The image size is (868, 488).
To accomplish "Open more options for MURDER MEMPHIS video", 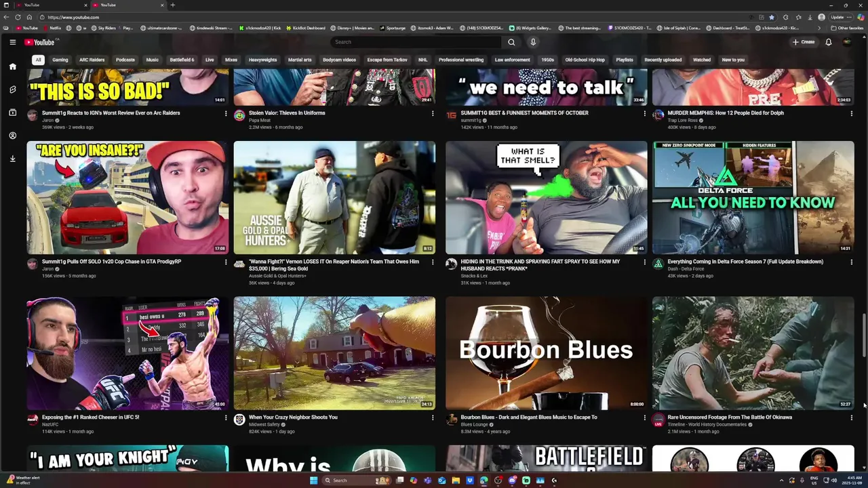I will 851,113.
